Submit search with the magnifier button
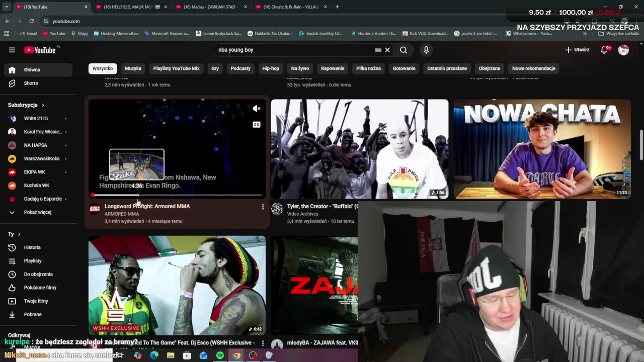The width and height of the screenshot is (644, 362). (x=404, y=50)
